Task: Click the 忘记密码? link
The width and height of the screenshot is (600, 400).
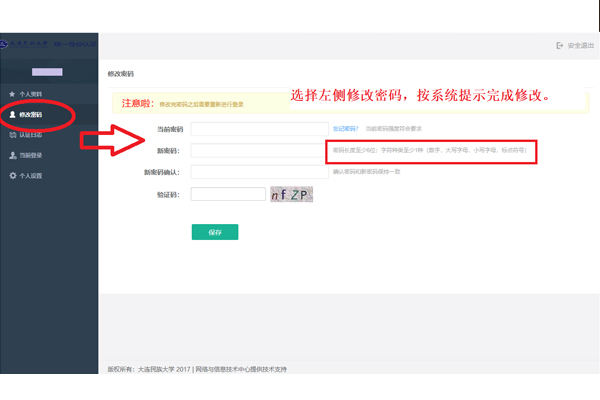Action: click(x=344, y=129)
